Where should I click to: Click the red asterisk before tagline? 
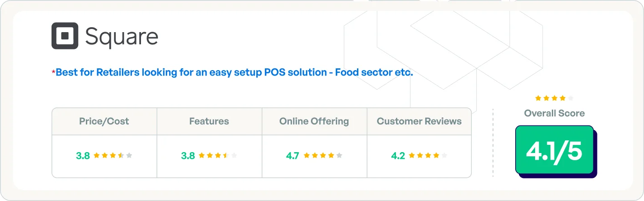point(53,72)
